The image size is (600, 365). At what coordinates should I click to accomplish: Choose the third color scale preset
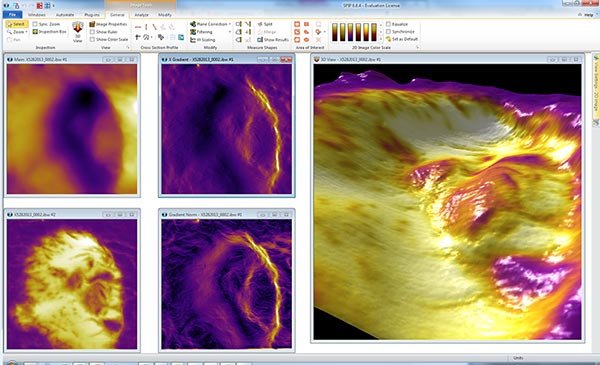(351, 32)
